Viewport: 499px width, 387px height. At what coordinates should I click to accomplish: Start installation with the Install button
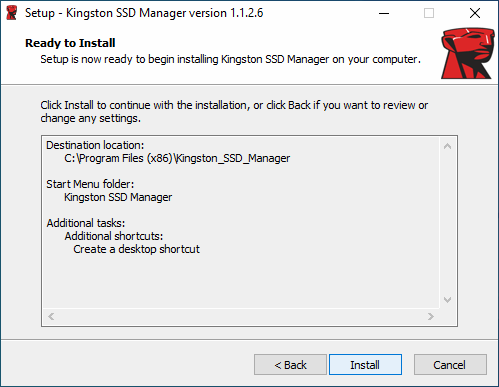(365, 365)
